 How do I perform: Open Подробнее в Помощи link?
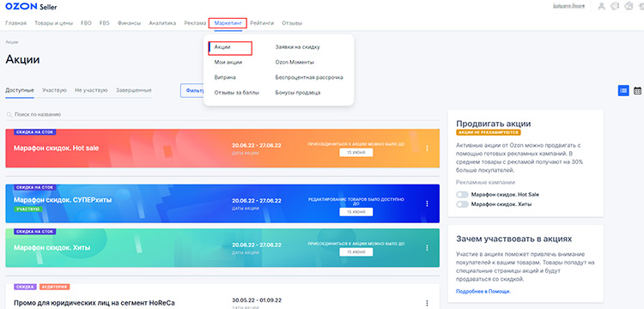483,291
